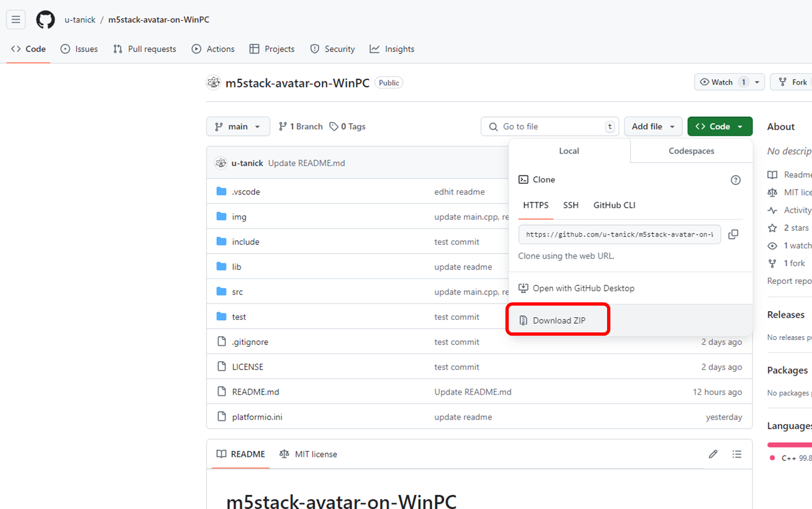Click u-tanick avatar in commit row

click(221, 163)
